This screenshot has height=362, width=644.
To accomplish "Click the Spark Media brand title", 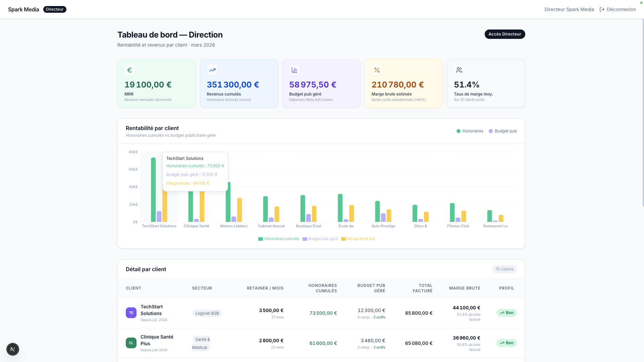I will tap(23, 9).
